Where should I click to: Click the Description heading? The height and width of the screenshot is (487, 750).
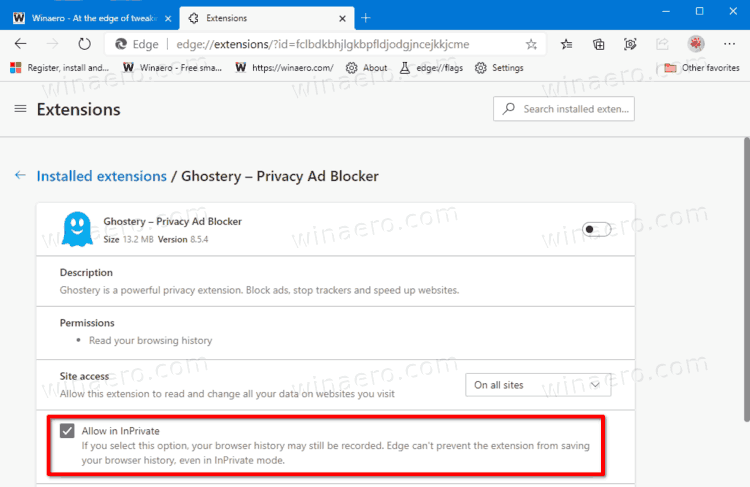(x=86, y=272)
